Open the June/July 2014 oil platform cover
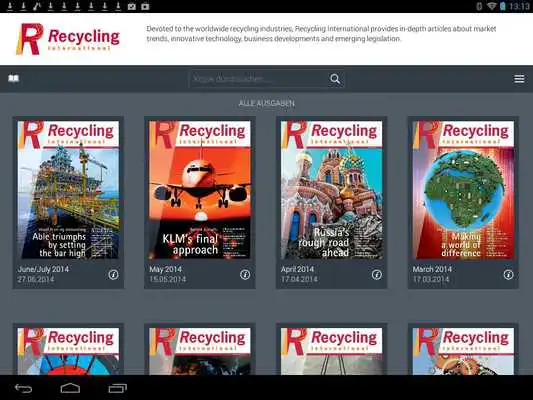Image resolution: width=533 pixels, height=400 pixels. pos(68,190)
